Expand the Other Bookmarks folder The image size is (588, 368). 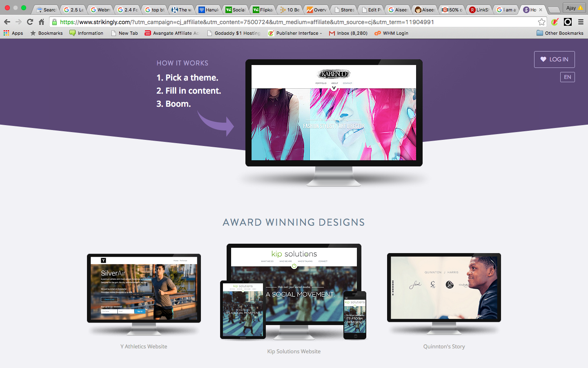pyautogui.click(x=560, y=33)
